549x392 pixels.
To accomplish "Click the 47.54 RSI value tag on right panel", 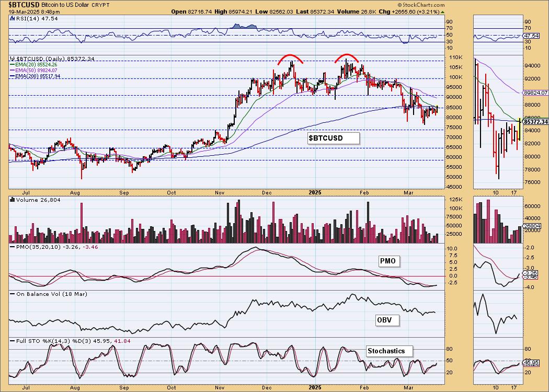I will click(531, 36).
